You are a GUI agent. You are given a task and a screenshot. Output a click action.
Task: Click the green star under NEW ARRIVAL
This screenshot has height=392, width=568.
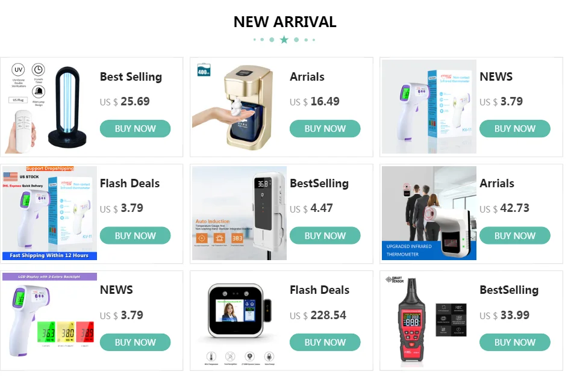click(284, 40)
